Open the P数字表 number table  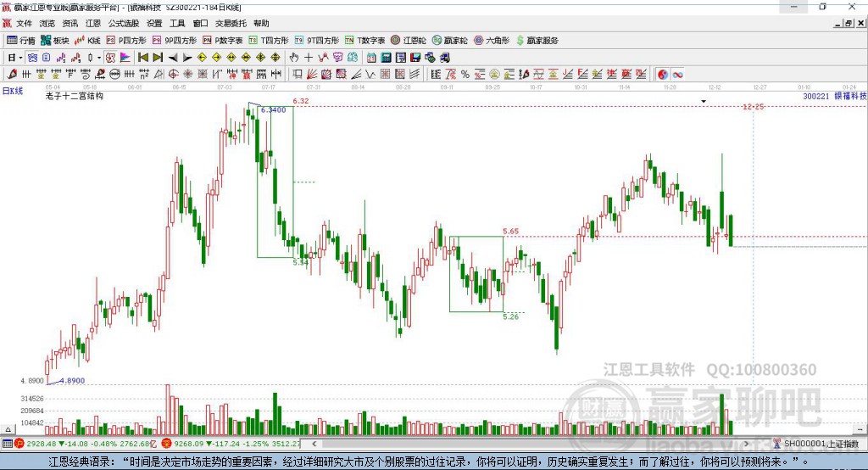[223, 41]
